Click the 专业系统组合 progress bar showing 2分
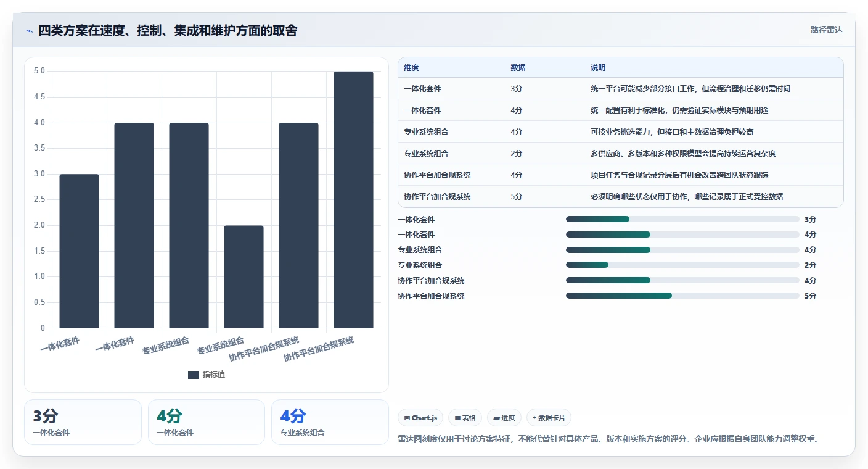868x469 pixels. (682, 265)
